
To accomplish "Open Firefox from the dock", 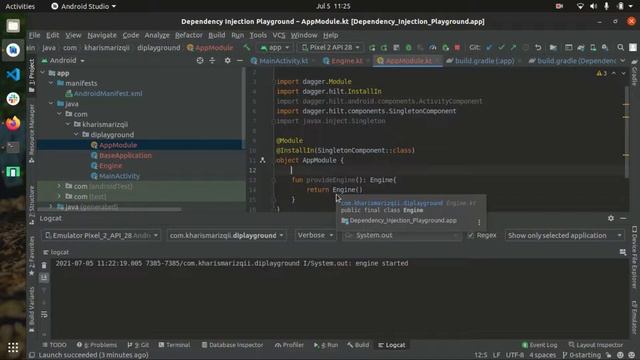I will point(13,123).
